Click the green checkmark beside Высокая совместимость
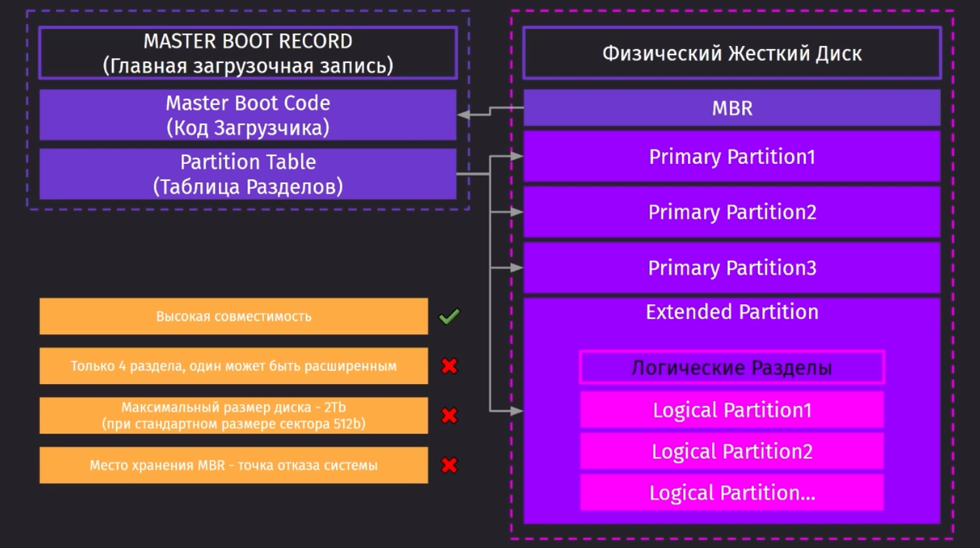980x548 pixels. (449, 317)
